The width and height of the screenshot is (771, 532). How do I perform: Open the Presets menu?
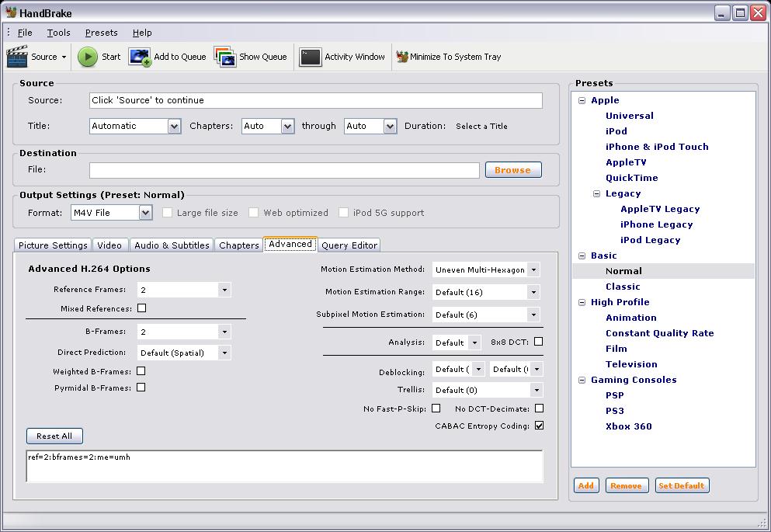[101, 33]
